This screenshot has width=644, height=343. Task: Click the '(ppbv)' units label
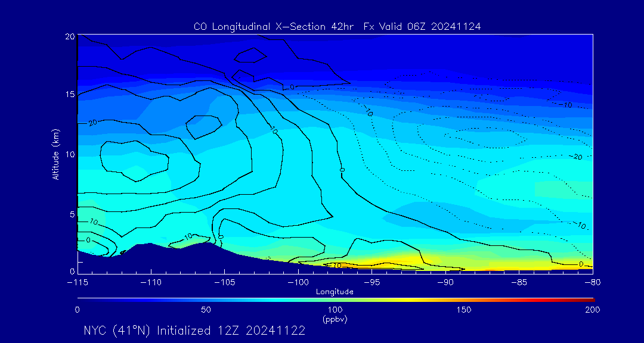(335, 320)
